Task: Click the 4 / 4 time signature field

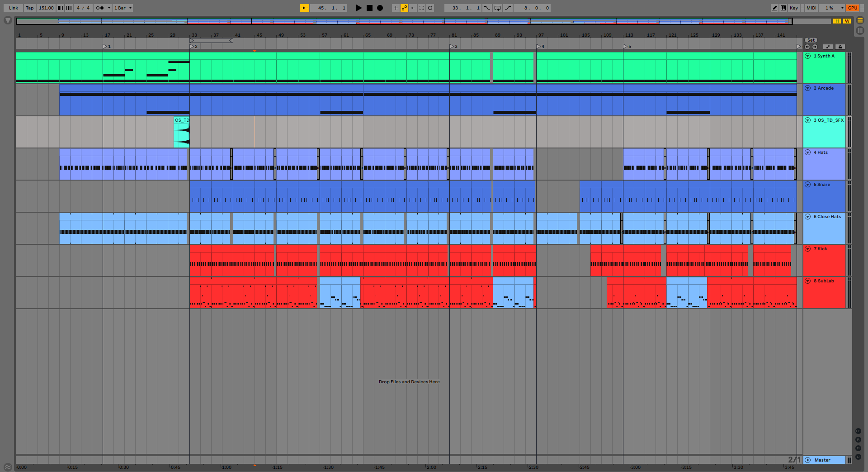Action: click(83, 8)
